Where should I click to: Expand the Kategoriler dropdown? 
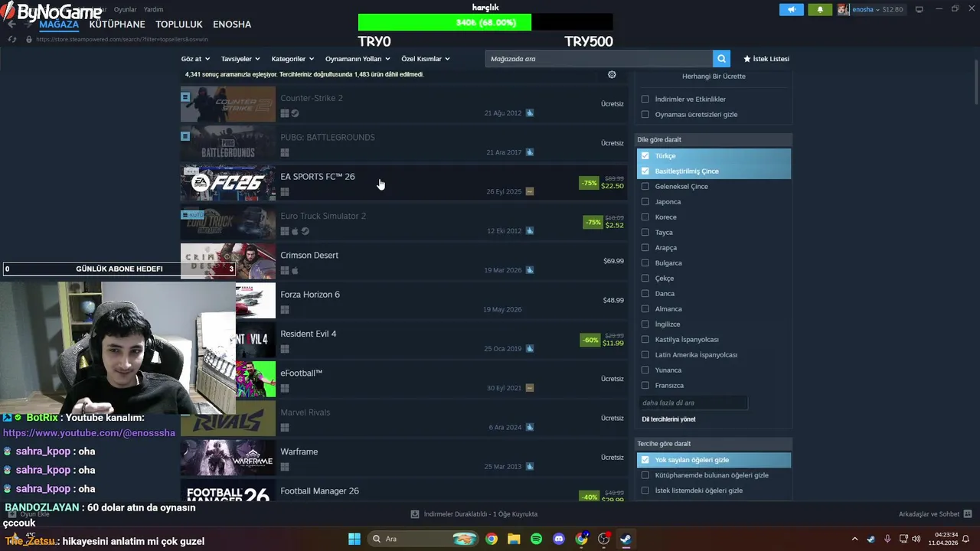(x=292, y=59)
